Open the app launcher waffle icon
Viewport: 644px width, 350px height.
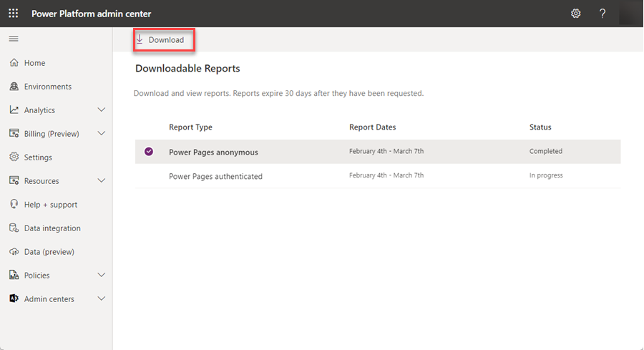click(14, 14)
